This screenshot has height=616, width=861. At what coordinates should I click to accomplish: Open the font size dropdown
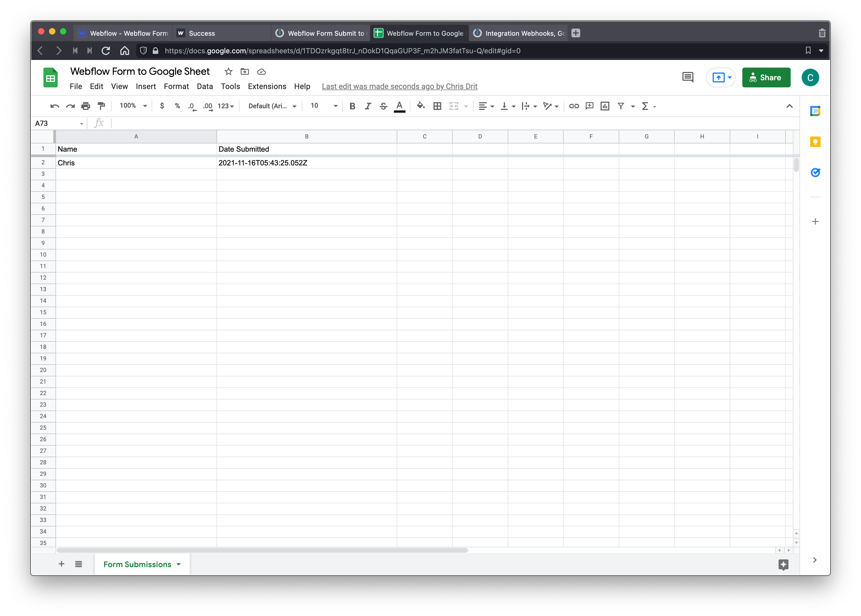click(324, 106)
